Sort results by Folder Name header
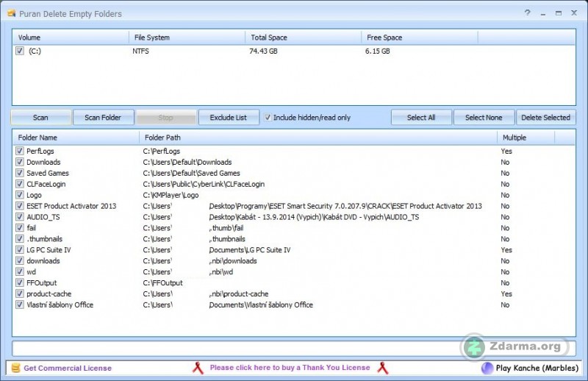 click(x=76, y=138)
